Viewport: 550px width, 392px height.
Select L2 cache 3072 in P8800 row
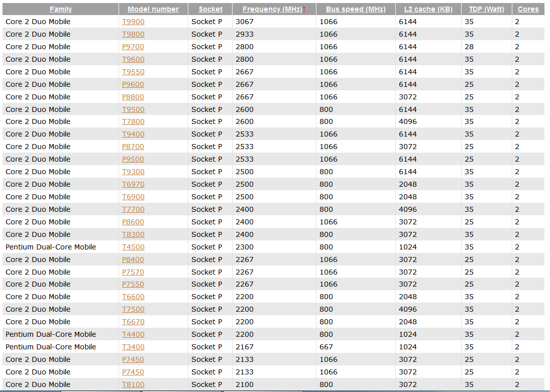coord(407,97)
